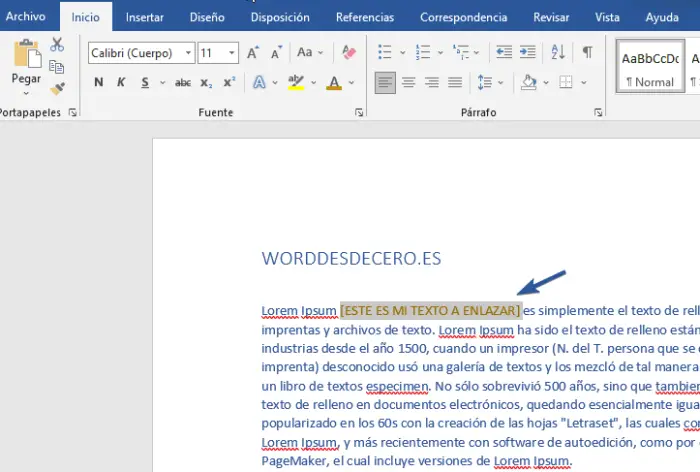
Task: Open the Archivo tab
Action: tap(25, 17)
